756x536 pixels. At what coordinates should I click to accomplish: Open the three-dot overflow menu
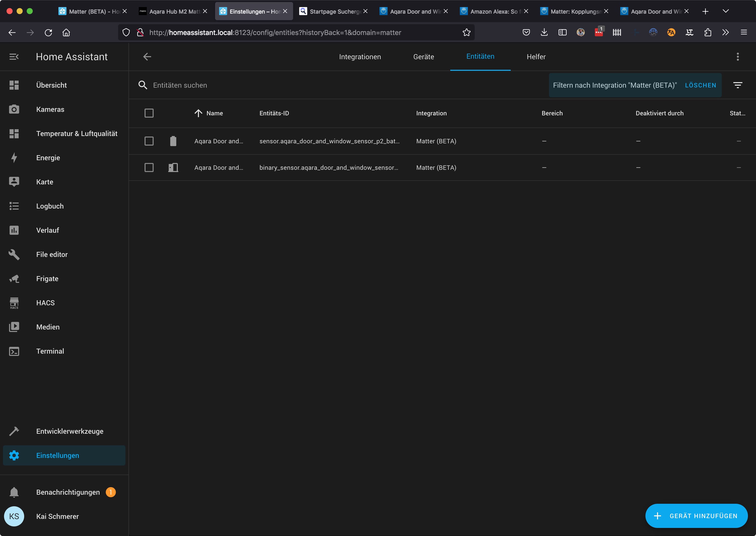coord(738,57)
